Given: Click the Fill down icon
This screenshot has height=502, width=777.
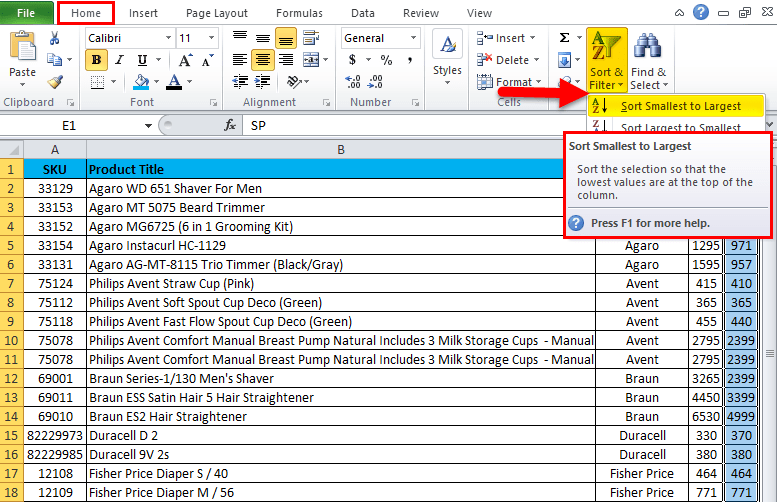Looking at the screenshot, I should [x=564, y=60].
